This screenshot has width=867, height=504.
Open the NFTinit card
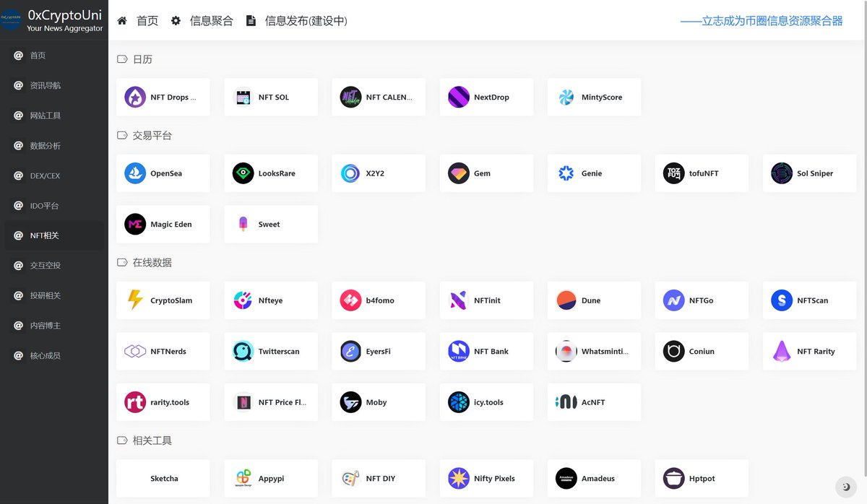click(x=486, y=300)
